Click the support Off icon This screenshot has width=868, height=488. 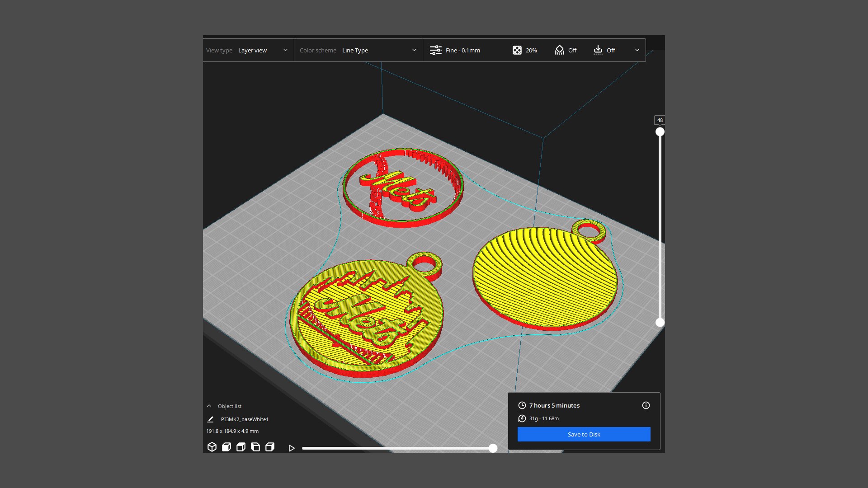coord(560,50)
